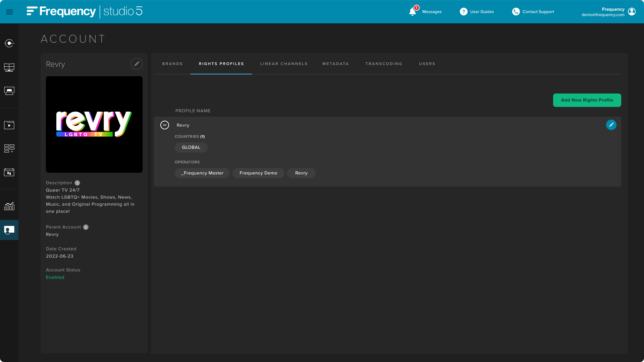Open the sidebar schedule calendar icon
644x362 pixels.
[x=9, y=172]
